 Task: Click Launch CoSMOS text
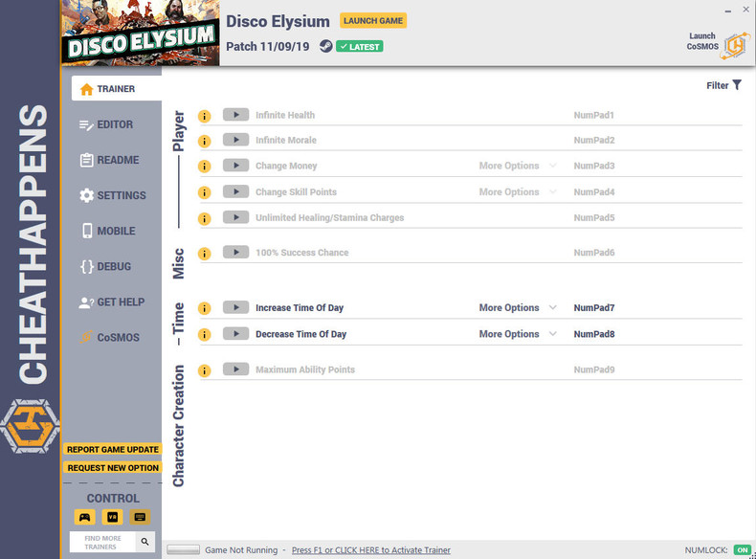coord(702,41)
